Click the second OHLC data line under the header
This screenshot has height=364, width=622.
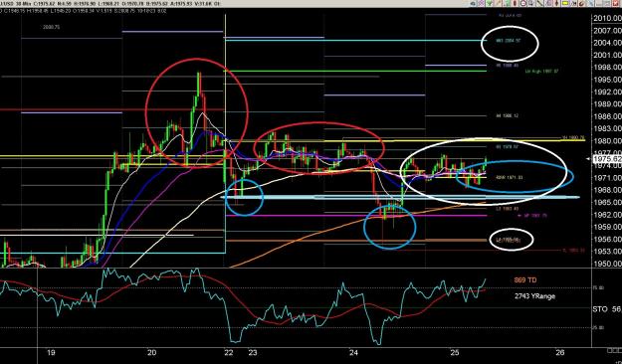[84, 11]
